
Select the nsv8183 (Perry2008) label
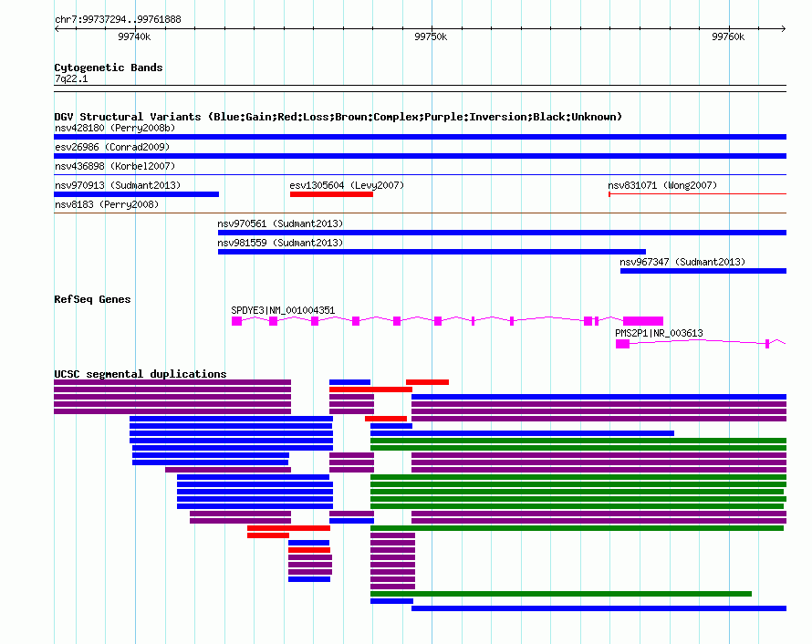[x=107, y=204]
